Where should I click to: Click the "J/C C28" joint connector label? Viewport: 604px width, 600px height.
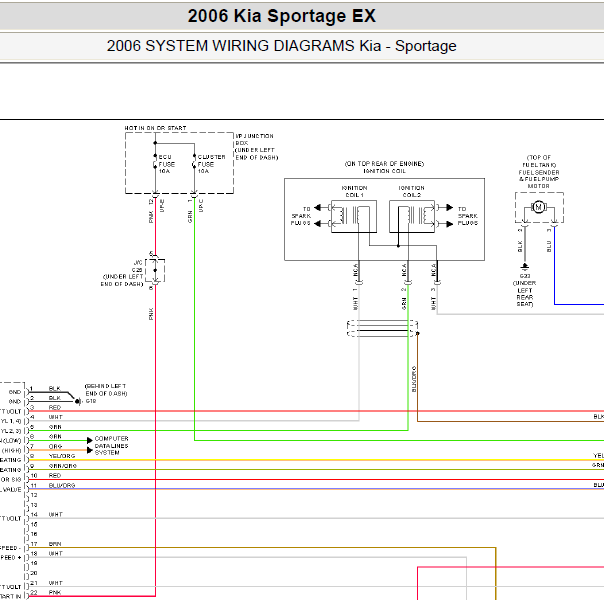click(x=137, y=266)
